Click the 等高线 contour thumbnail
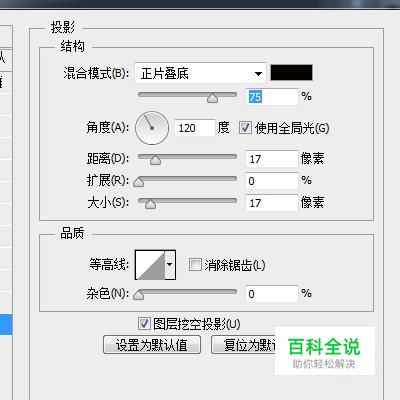This screenshot has height=400, width=400. pyautogui.click(x=150, y=265)
